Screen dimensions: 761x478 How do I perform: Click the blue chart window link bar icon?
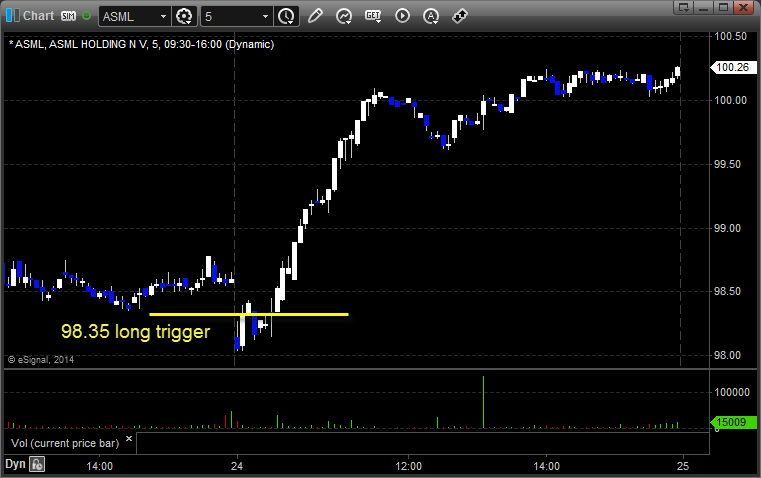(13, 16)
